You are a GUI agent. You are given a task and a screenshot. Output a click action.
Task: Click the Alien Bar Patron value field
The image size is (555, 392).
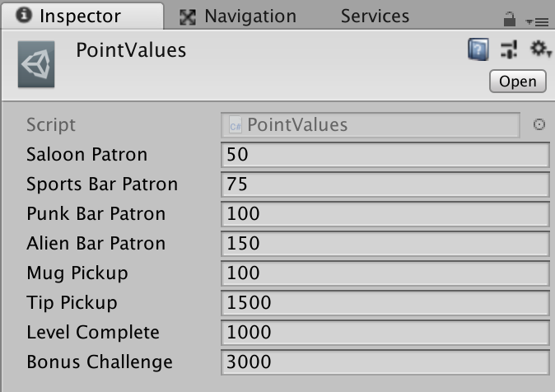pos(385,244)
